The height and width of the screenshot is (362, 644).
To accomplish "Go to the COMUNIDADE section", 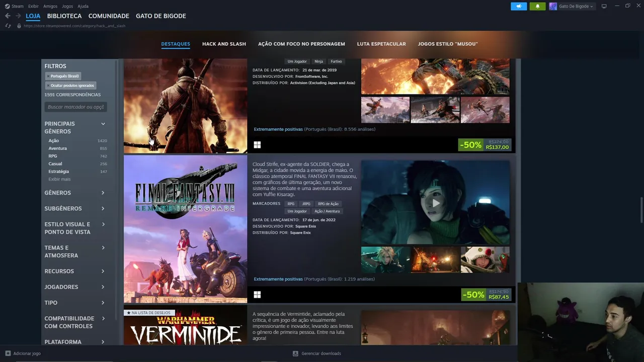I will (109, 16).
